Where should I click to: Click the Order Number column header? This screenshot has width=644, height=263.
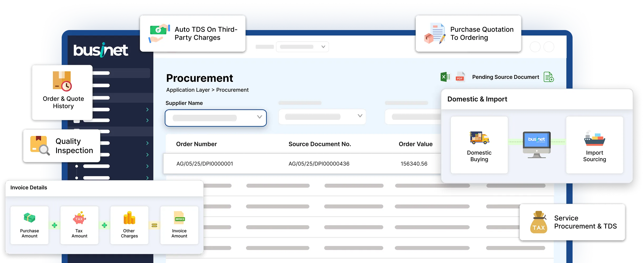[196, 144]
